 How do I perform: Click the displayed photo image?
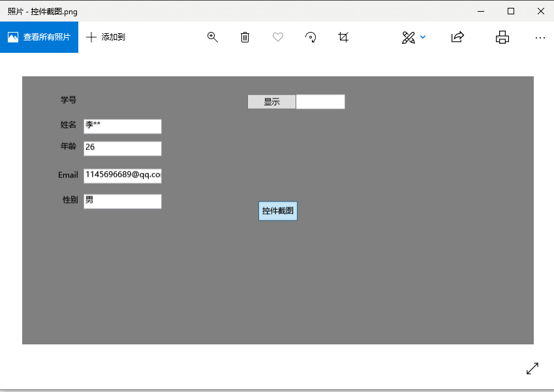coord(278,210)
